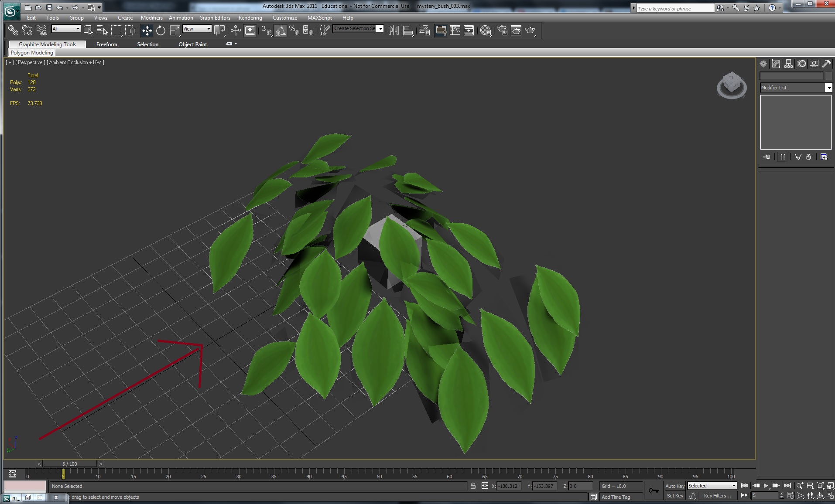This screenshot has height=504, width=835.
Task: Toggle the Spinner Snap button
Action: (308, 30)
